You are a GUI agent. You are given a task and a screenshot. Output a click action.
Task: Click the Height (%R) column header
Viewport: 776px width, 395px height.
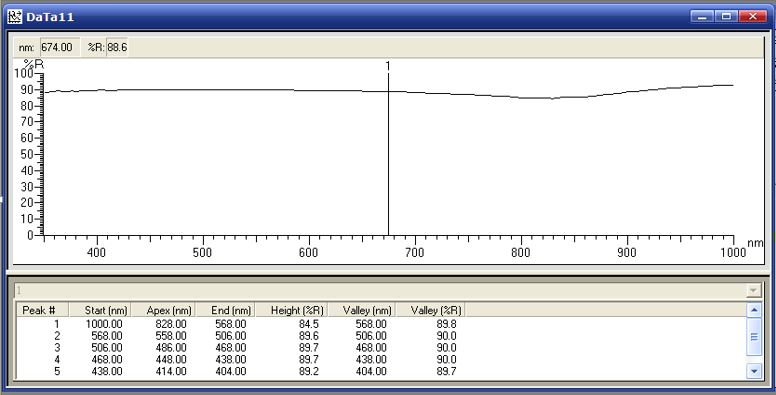(291, 310)
